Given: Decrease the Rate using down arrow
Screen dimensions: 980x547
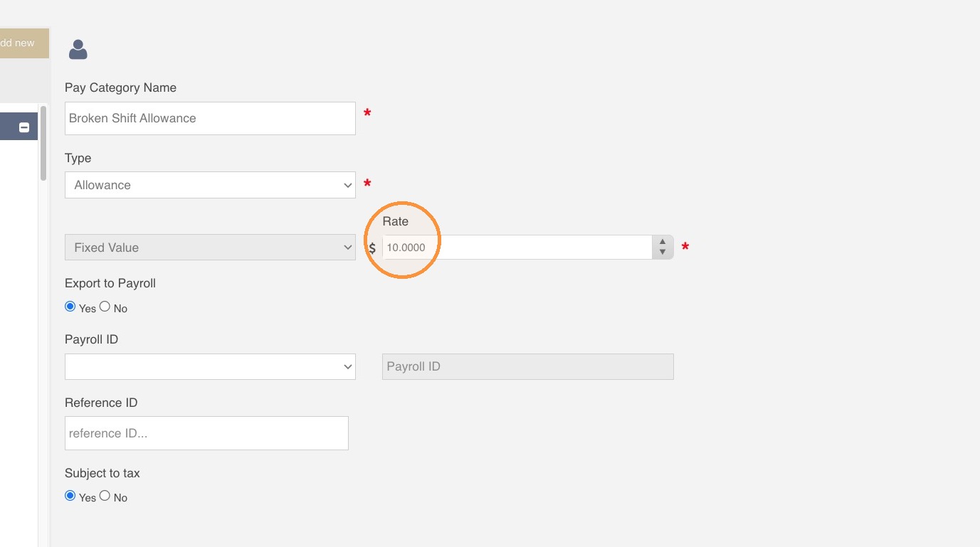Looking at the screenshot, I should pos(663,252).
